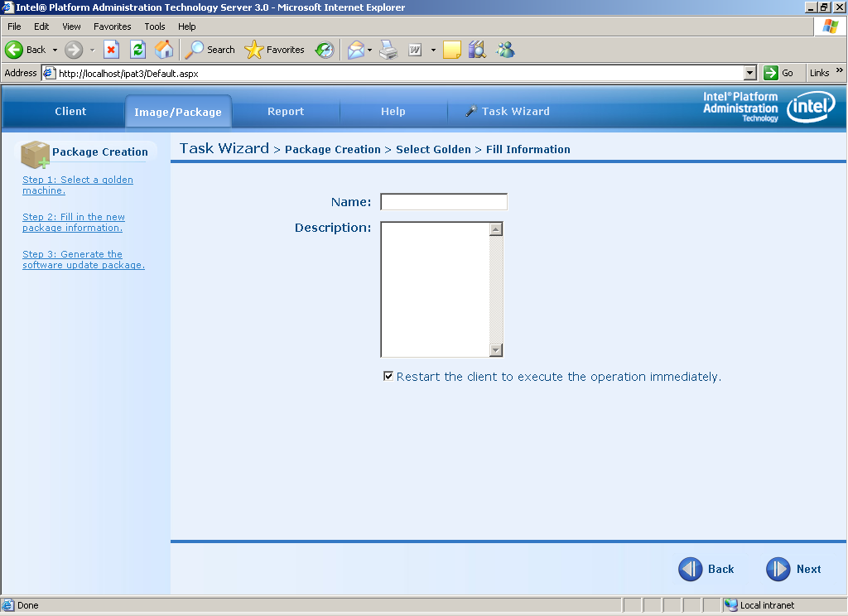Click the Description scrollbar down arrow
The image size is (848, 616).
(x=496, y=350)
